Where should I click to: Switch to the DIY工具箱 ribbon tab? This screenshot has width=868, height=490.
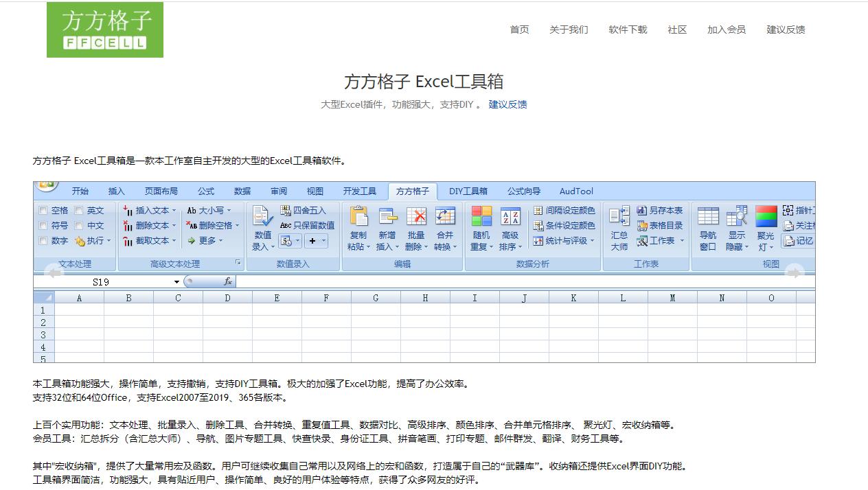point(468,191)
